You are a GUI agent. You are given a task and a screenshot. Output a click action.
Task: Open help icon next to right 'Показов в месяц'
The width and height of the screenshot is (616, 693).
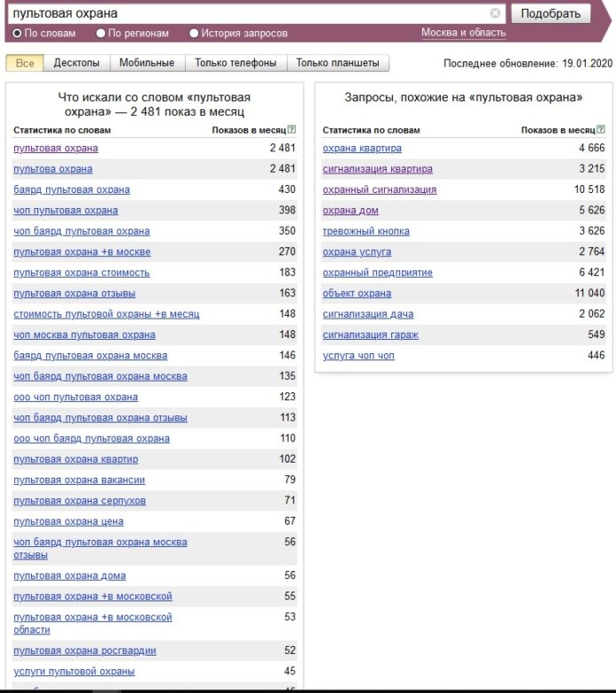point(601,130)
